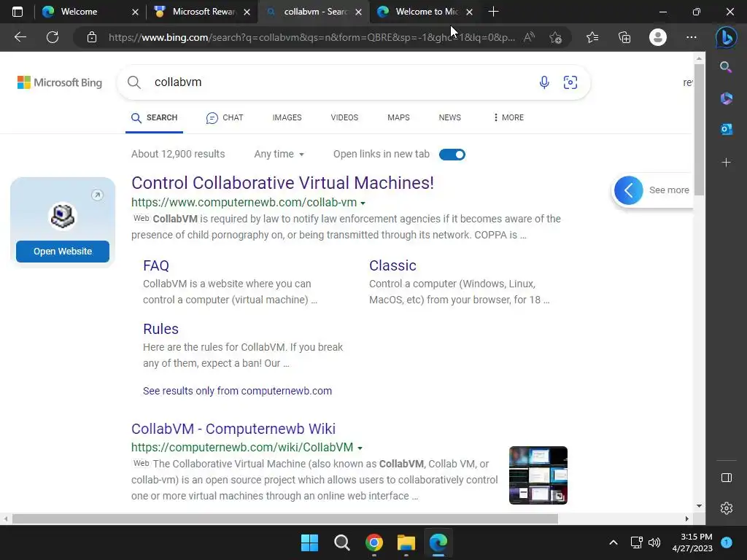Select the MAPS search tab
This screenshot has width=747, height=560.
(398, 117)
